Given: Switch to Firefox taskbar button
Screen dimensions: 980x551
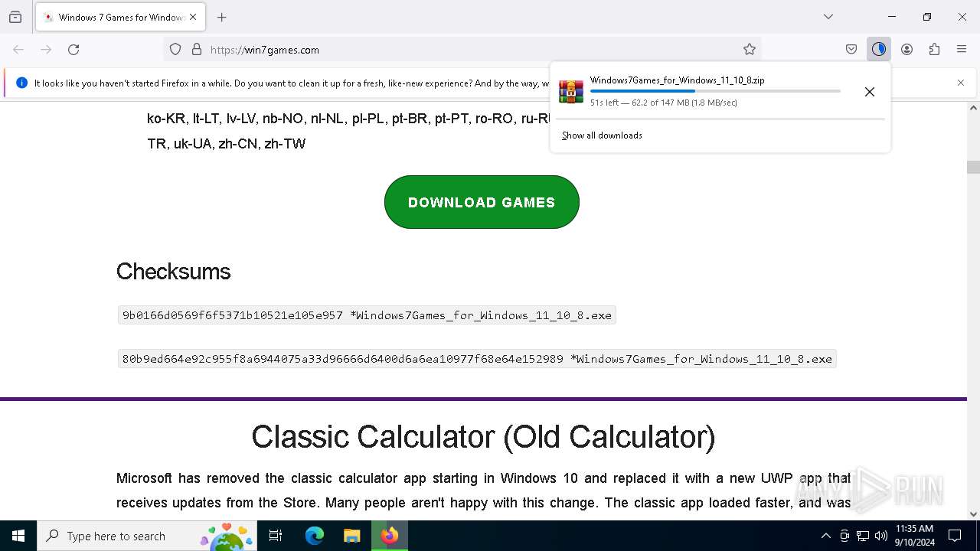Looking at the screenshot, I should tap(390, 536).
